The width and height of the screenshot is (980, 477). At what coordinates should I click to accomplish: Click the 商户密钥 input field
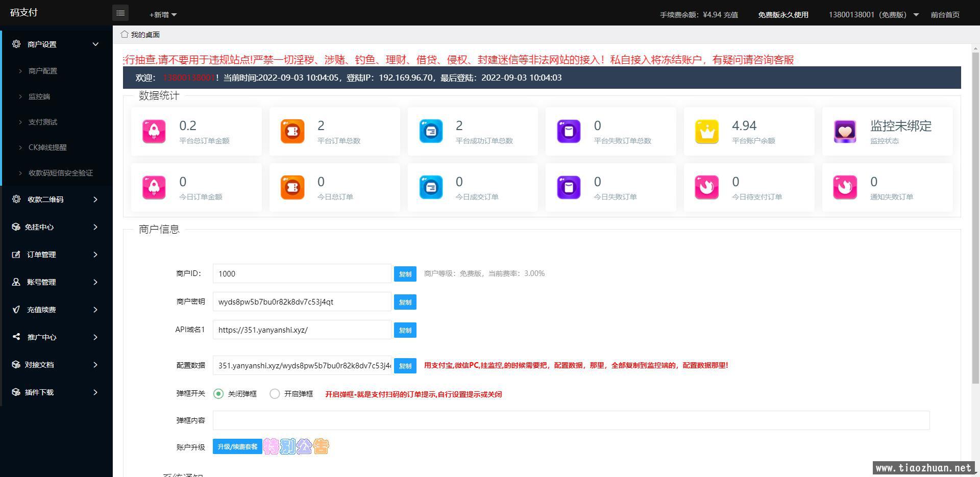(302, 302)
